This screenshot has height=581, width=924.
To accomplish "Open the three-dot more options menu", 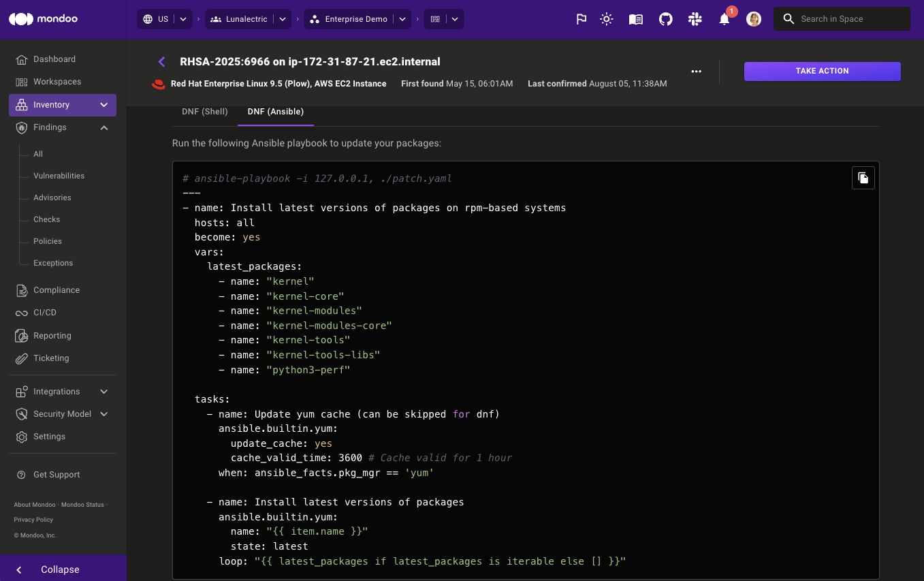I will [x=696, y=71].
